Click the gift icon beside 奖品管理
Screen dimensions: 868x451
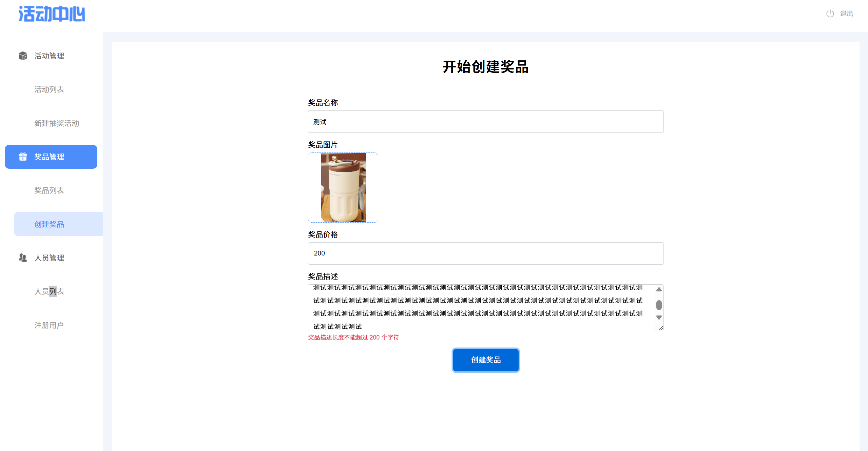(23, 157)
